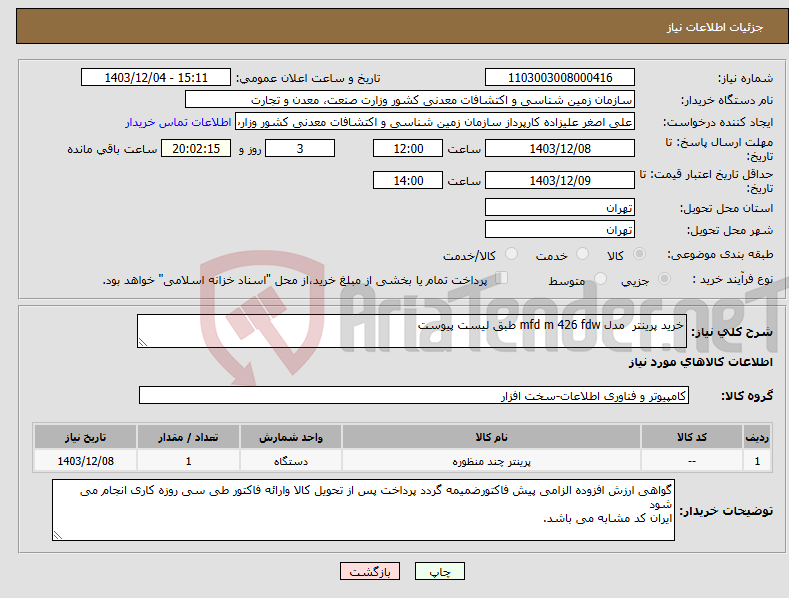Toggle the اسناد خزانه اسلامی payment checkbox
Screen dimensions: 789x598
tap(502, 278)
